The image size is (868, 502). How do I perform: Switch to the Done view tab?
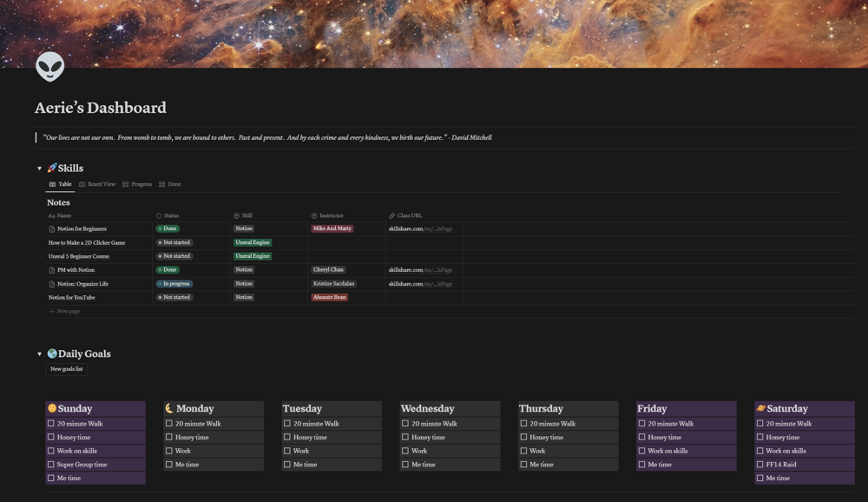(170, 184)
